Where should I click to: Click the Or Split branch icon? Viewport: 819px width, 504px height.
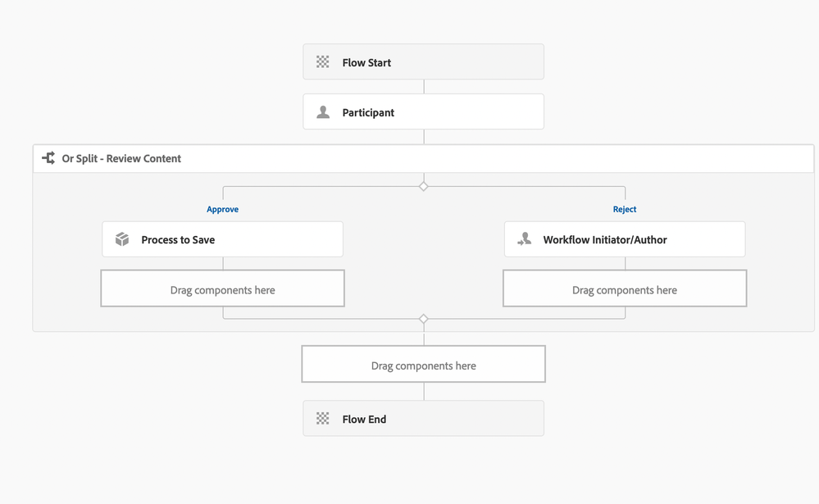[48, 158]
